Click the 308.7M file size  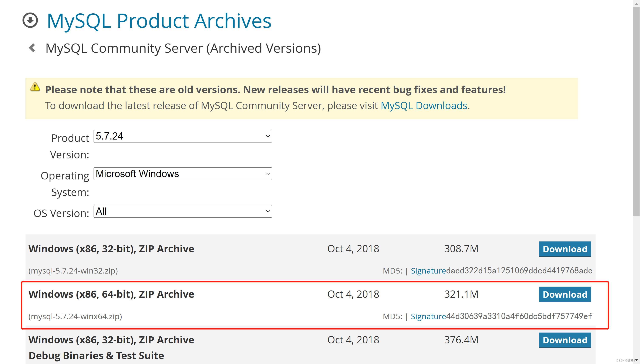[x=461, y=249]
